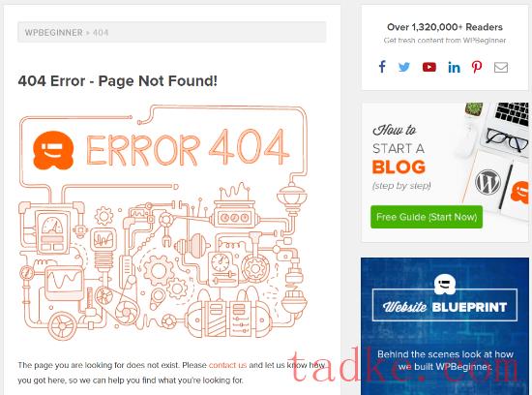Click 'Behind the scenes look' banner text
532x395 pixels.
coord(445,360)
